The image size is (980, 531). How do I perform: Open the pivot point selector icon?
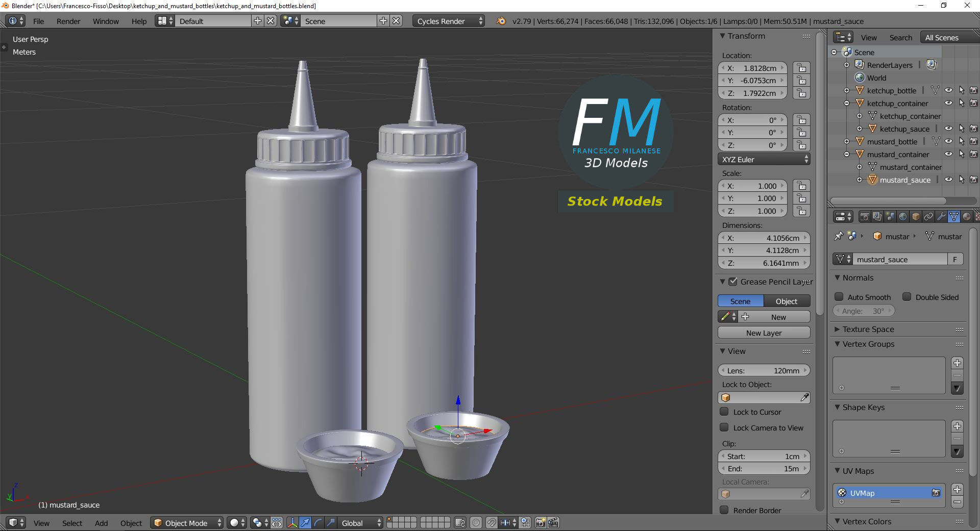(x=260, y=523)
